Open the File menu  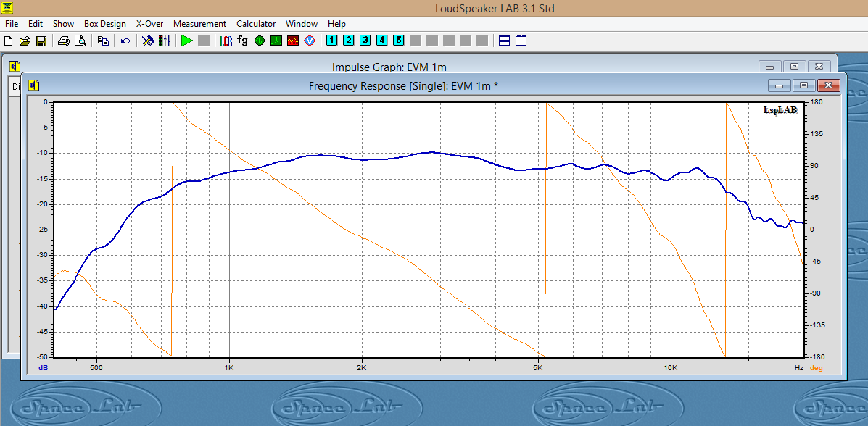tap(12, 24)
